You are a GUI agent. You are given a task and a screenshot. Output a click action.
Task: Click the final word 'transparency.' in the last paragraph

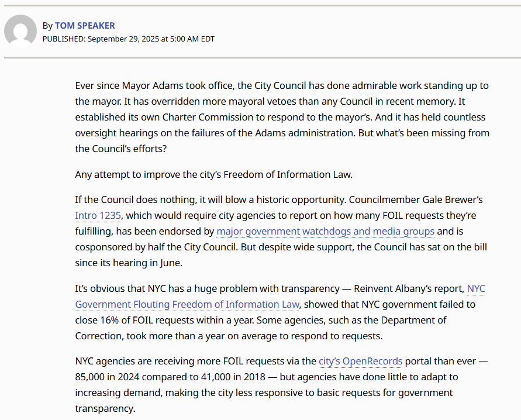pyautogui.click(x=105, y=408)
